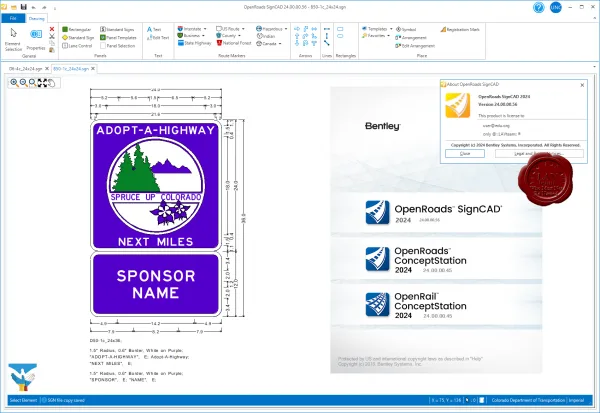This screenshot has width=600, height=413.
Task: Place a State Highway route marker
Action: (194, 43)
